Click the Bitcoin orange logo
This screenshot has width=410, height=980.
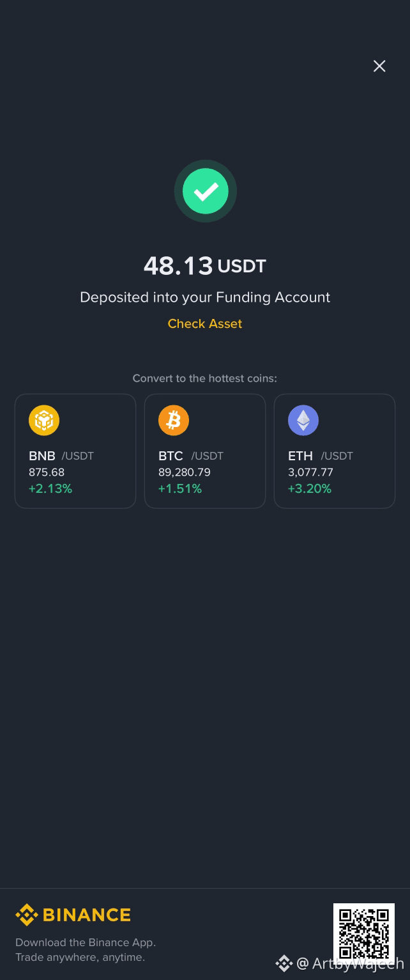click(174, 421)
